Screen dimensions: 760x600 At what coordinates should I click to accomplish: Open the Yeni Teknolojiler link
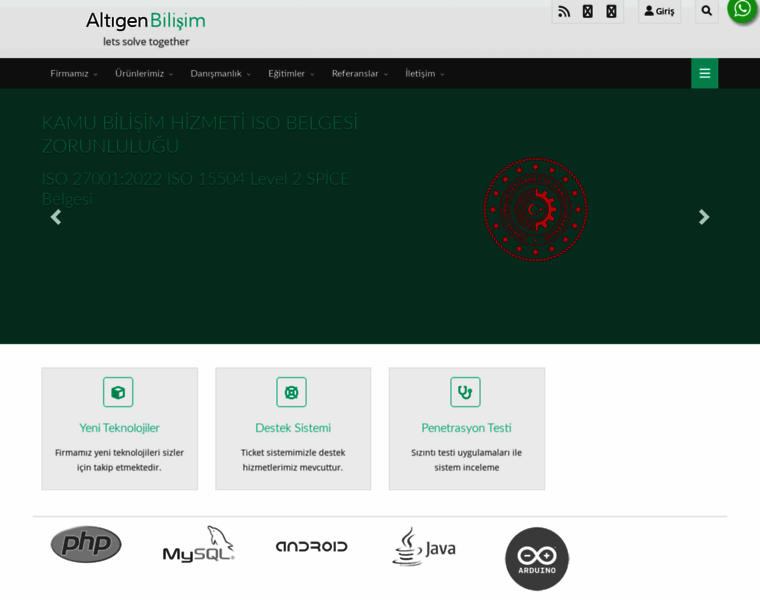click(119, 428)
